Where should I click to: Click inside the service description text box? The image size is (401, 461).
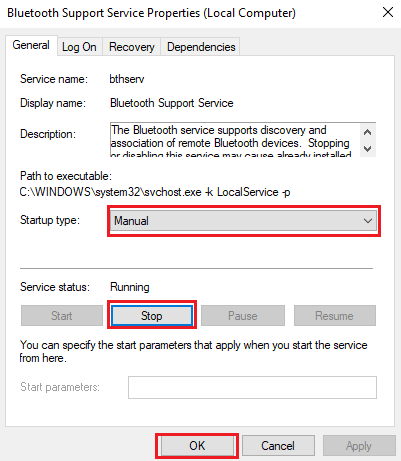pyautogui.click(x=235, y=140)
